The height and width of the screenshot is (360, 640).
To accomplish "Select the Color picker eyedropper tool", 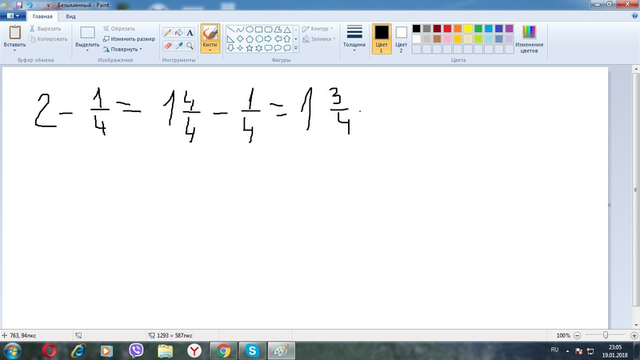I will coord(179,46).
